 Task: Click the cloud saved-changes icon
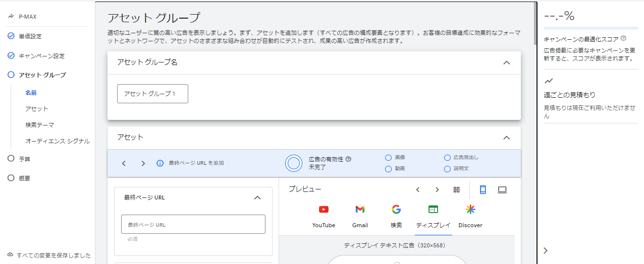(11, 255)
